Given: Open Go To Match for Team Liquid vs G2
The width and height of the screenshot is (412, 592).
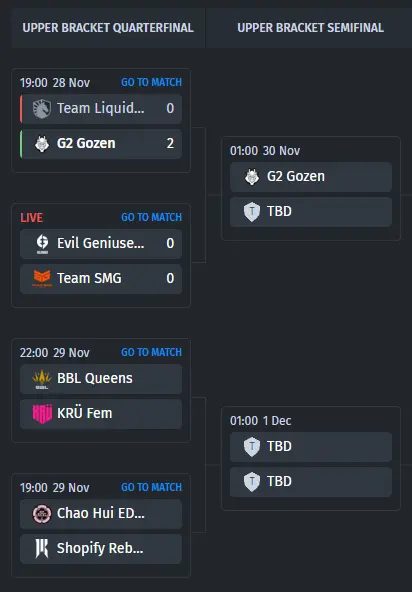Looking at the screenshot, I should click(x=151, y=82).
